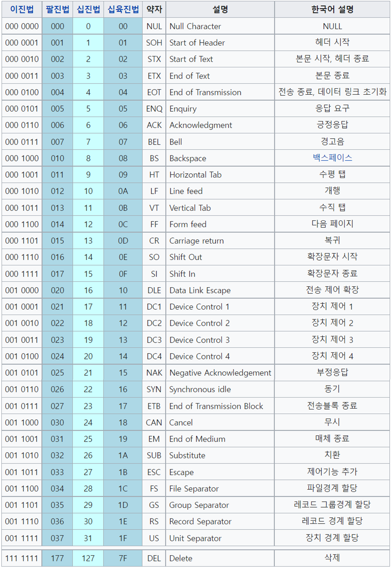Viewport: 392px width, 568px height.
Task: Click the binary '000 0000' cell
Action: pyautogui.click(x=22, y=26)
